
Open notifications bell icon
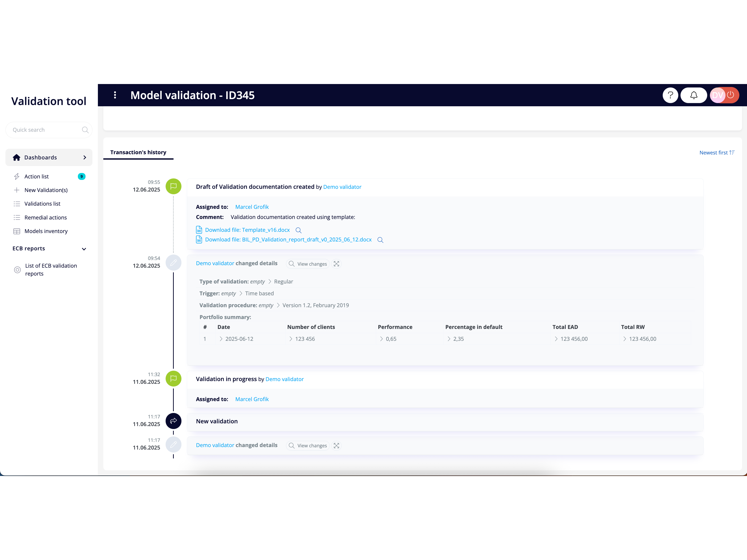tap(694, 95)
